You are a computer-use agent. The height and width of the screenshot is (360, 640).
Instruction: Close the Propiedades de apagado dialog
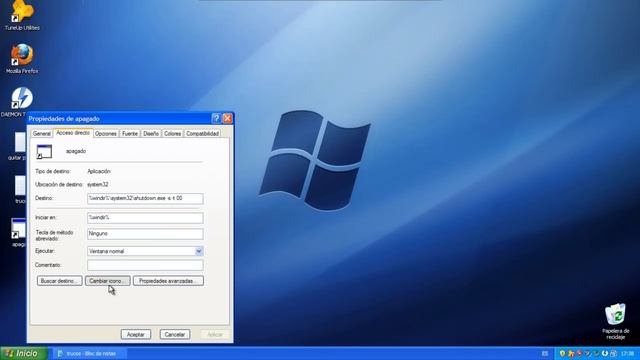(x=227, y=118)
